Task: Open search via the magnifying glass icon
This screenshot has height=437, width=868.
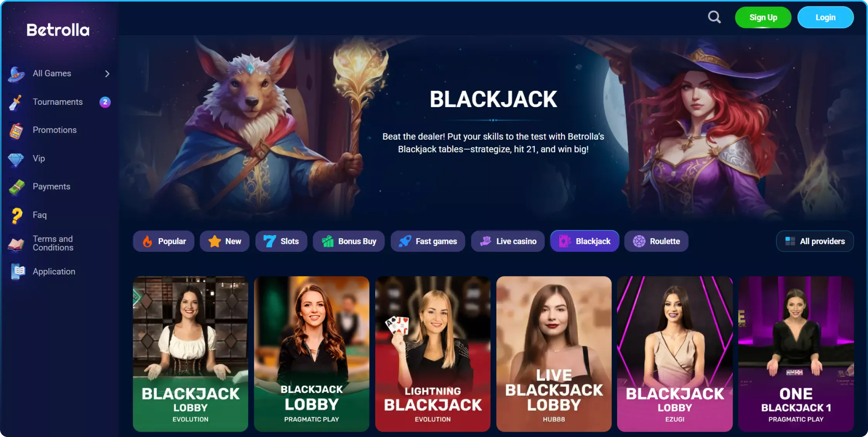Action: pyautogui.click(x=714, y=17)
